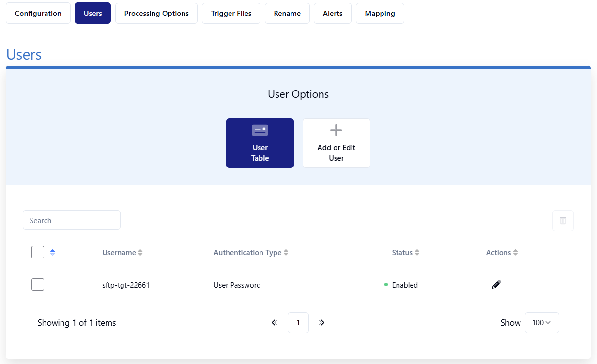
Task: Go to the last page double-chevron
Action: [x=321, y=323]
